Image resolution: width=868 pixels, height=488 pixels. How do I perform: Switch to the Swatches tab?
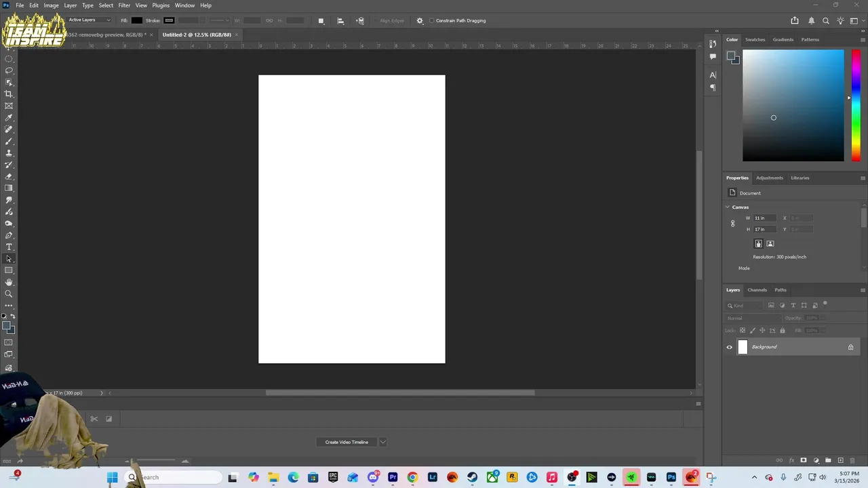point(755,39)
